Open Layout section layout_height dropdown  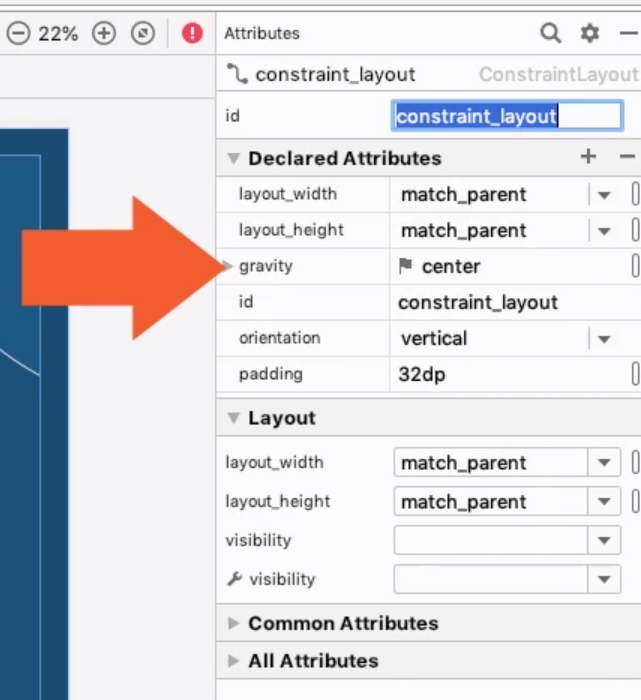click(x=604, y=502)
